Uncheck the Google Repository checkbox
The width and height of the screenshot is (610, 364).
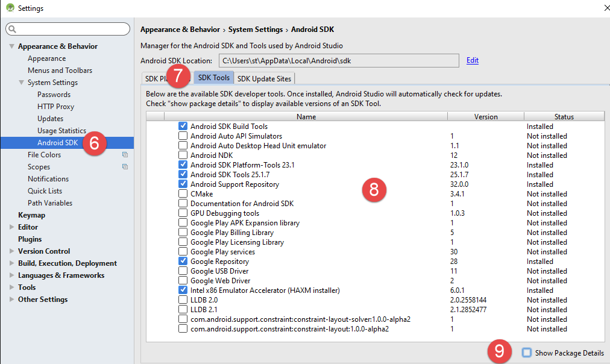(x=183, y=262)
